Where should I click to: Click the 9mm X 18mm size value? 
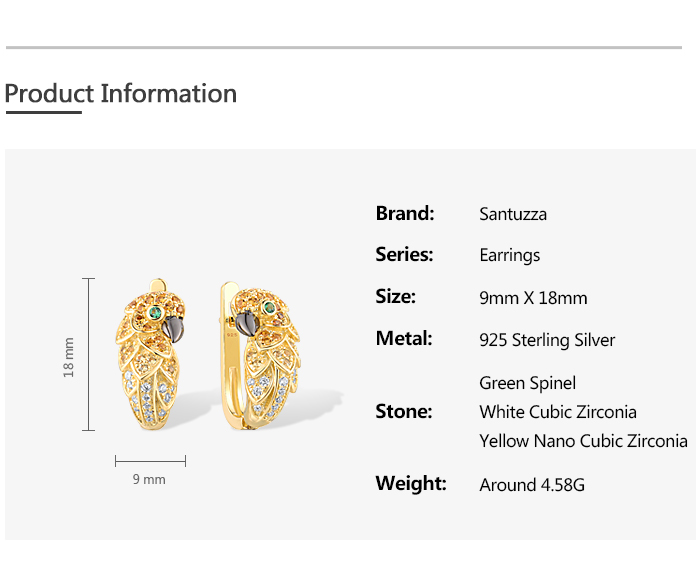pyautogui.click(x=533, y=298)
